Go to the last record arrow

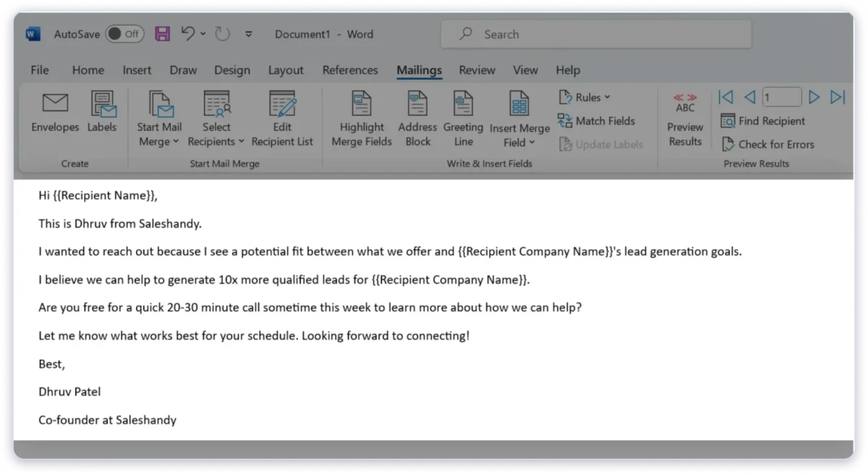coord(838,97)
